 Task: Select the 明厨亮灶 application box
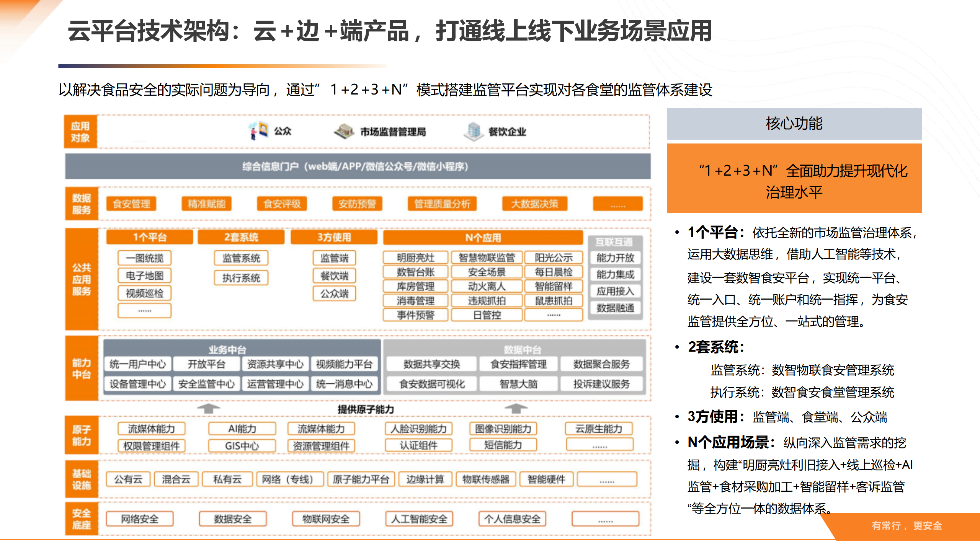pyautogui.click(x=416, y=258)
